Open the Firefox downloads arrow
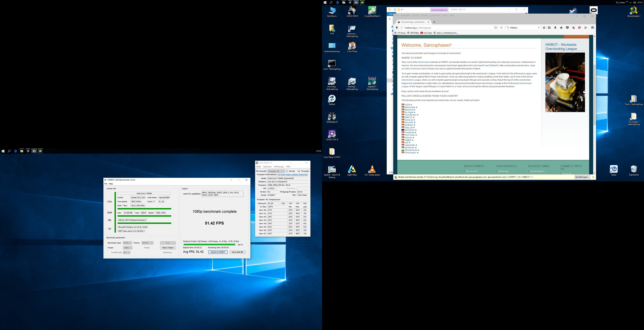The height and width of the screenshot is (330, 644). coord(555,28)
